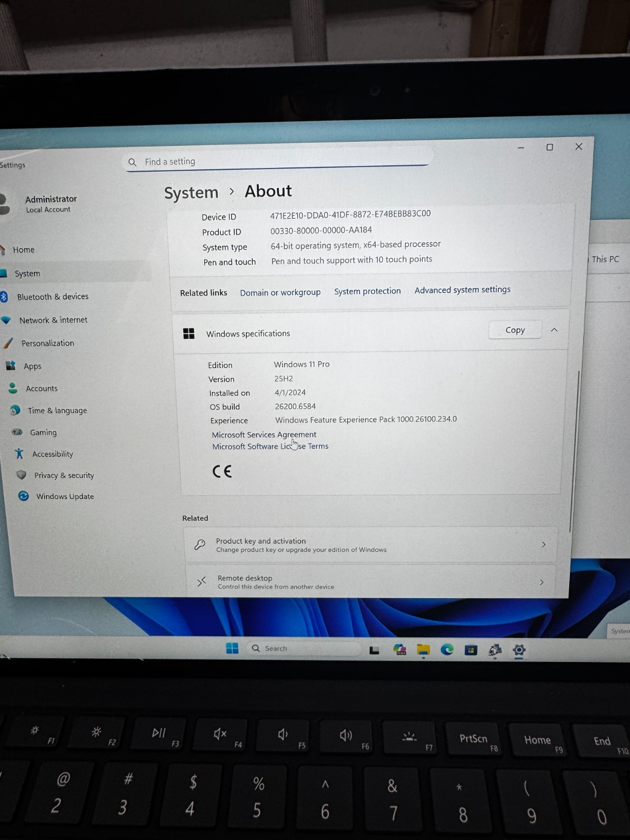Open the system control panel taskbar icon

click(495, 650)
